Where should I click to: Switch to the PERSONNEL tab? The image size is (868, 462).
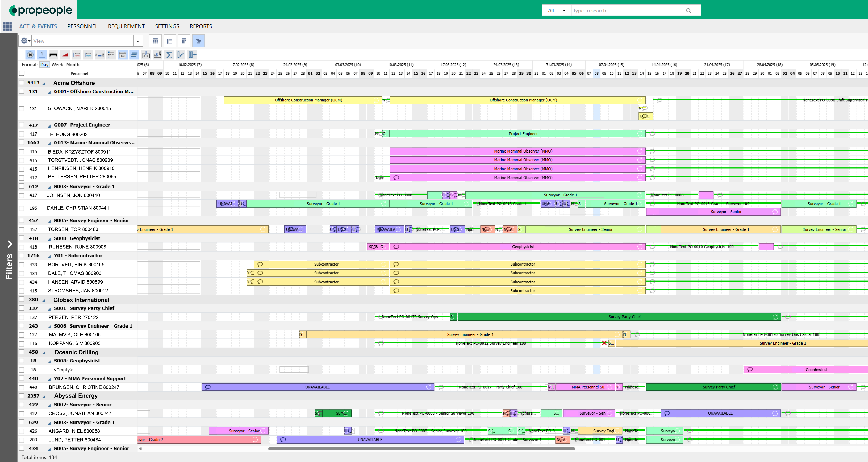coord(82,26)
